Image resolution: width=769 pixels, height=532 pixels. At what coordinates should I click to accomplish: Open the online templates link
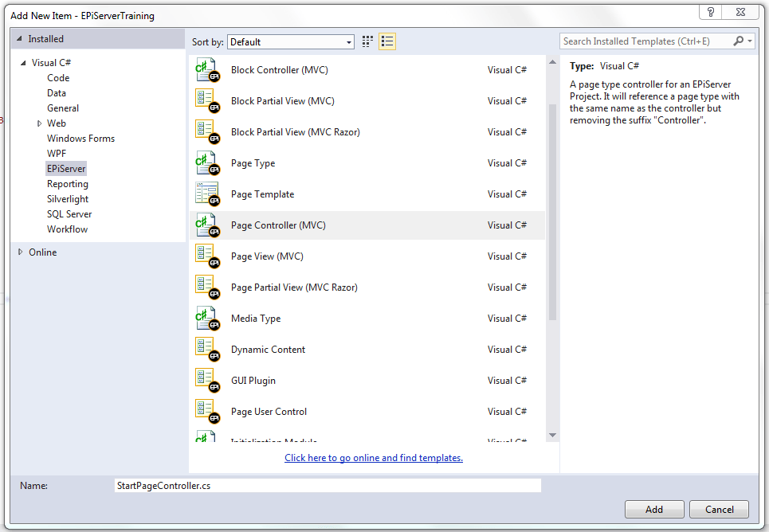(x=374, y=457)
